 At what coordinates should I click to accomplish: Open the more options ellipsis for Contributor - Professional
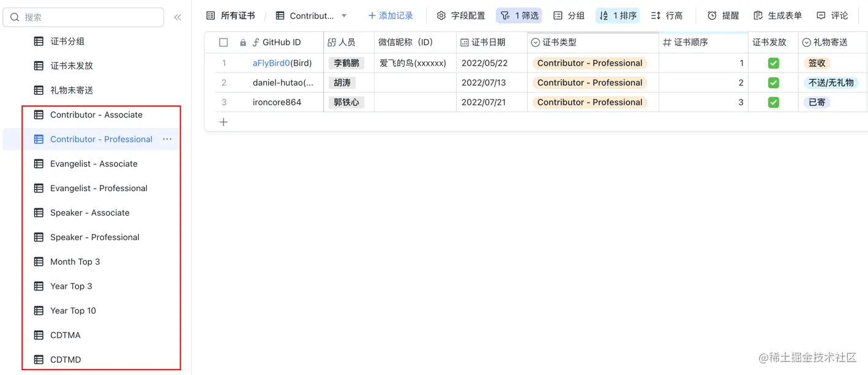[x=167, y=139]
